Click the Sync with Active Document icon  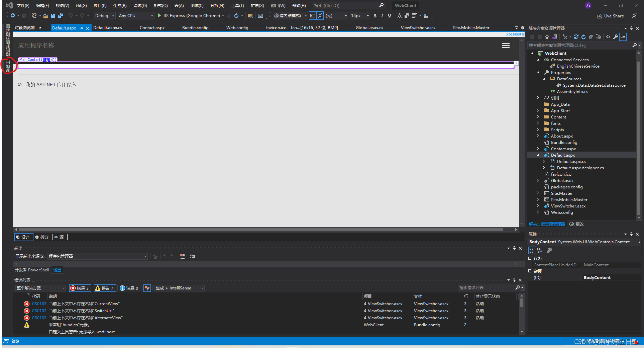coord(576,37)
